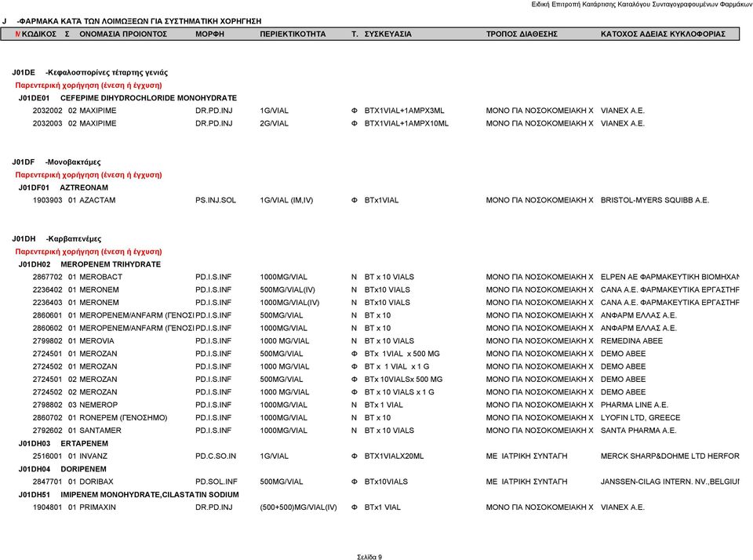Select product code '2860702'
This screenshot has width=753, height=560.
pos(48,418)
